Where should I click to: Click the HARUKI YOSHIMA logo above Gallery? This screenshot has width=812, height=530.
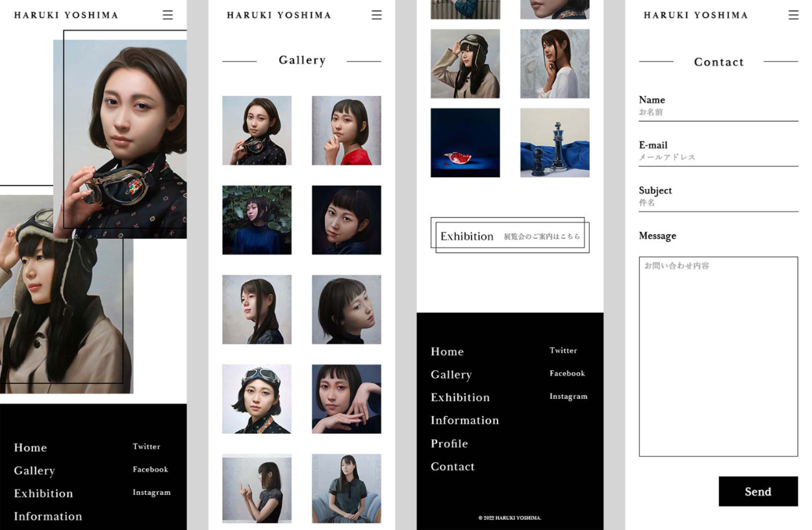(279, 15)
